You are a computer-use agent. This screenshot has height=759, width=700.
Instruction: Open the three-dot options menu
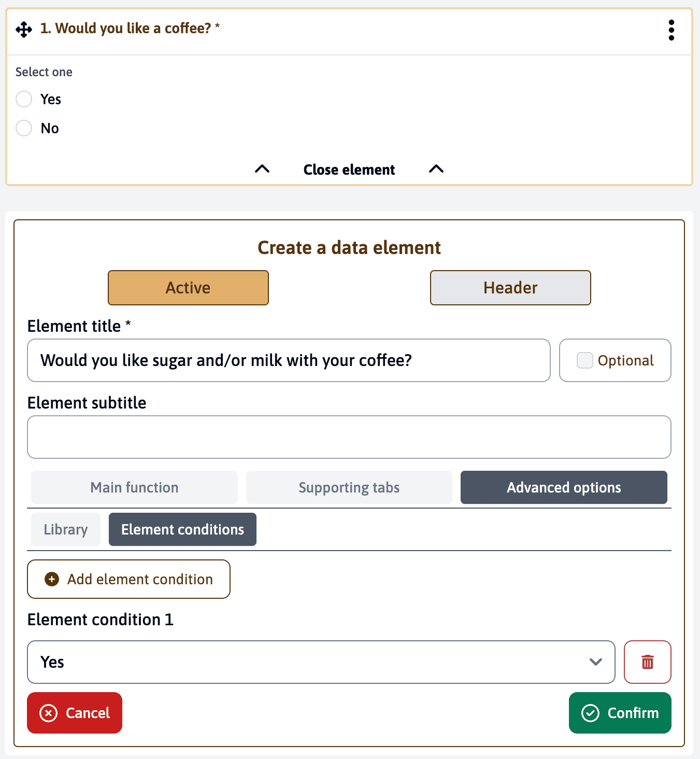(x=671, y=30)
